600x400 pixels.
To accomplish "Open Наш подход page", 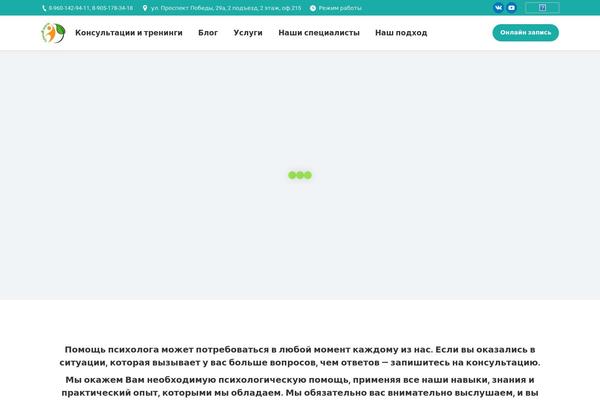I will [401, 33].
